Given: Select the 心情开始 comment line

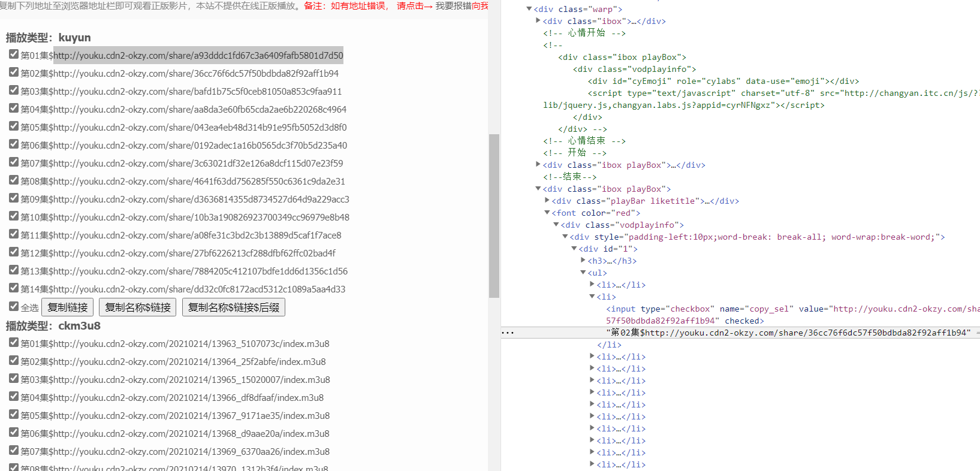Looking at the screenshot, I should 584,33.
